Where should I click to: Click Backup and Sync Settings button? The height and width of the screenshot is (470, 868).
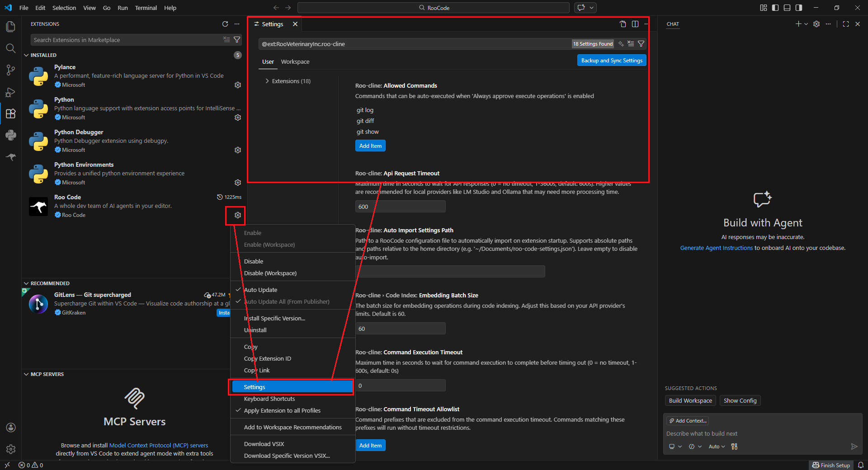coord(611,61)
